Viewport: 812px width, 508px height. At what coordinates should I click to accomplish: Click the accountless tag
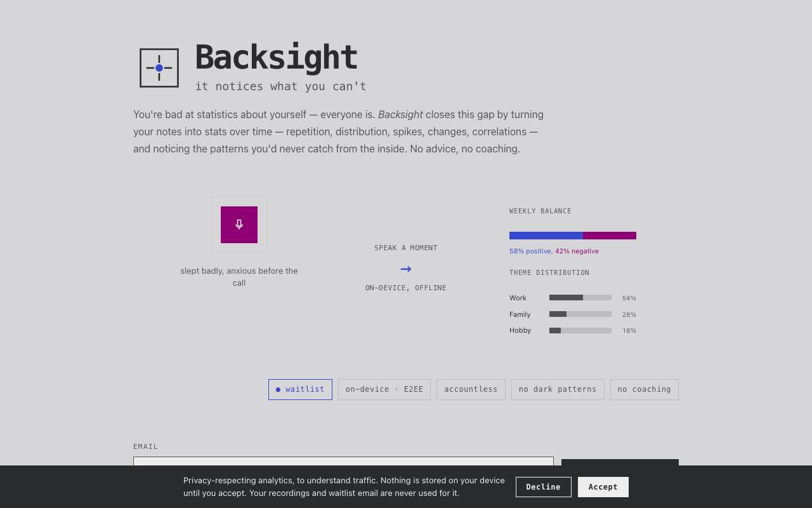point(471,389)
